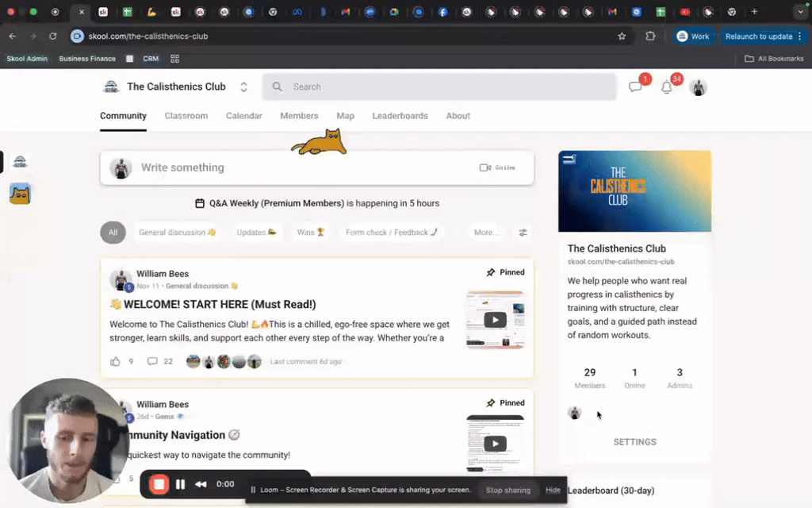This screenshot has height=508, width=812.
Task: Select the All category filter
Action: tap(113, 233)
